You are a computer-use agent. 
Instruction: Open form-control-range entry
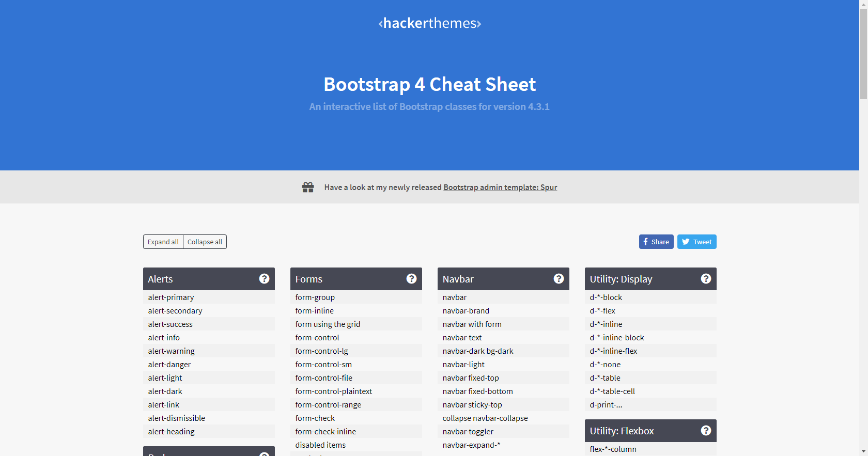pos(356,404)
